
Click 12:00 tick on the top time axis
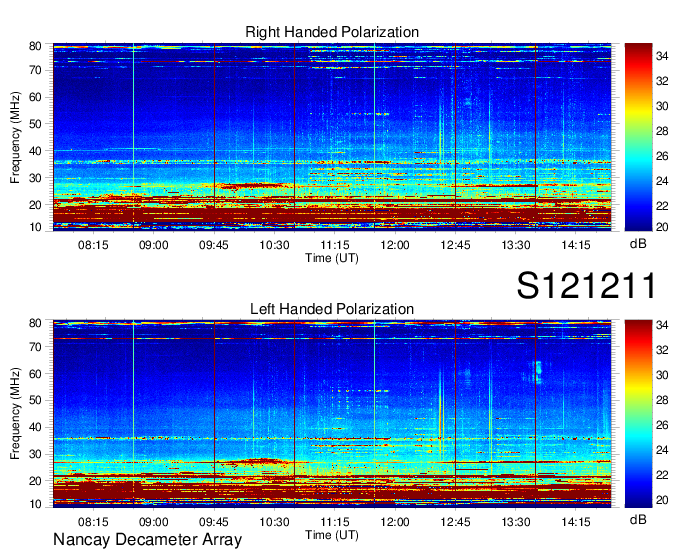pyautogui.click(x=395, y=245)
